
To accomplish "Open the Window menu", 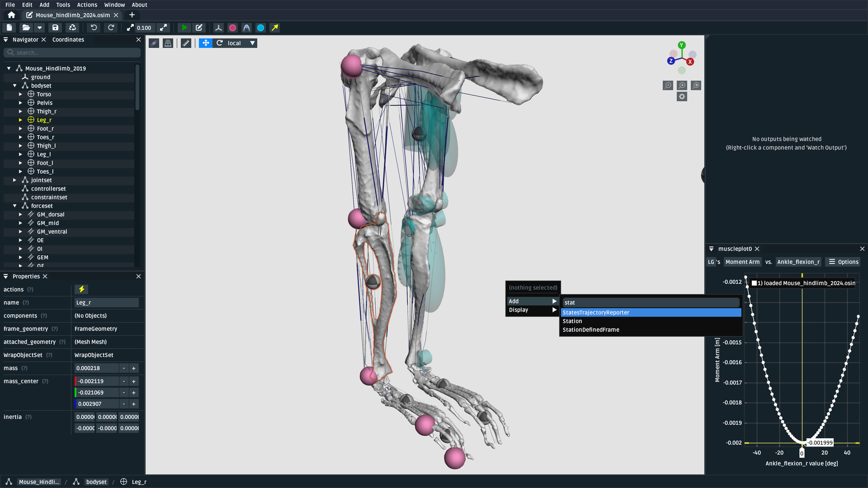I will (115, 5).
